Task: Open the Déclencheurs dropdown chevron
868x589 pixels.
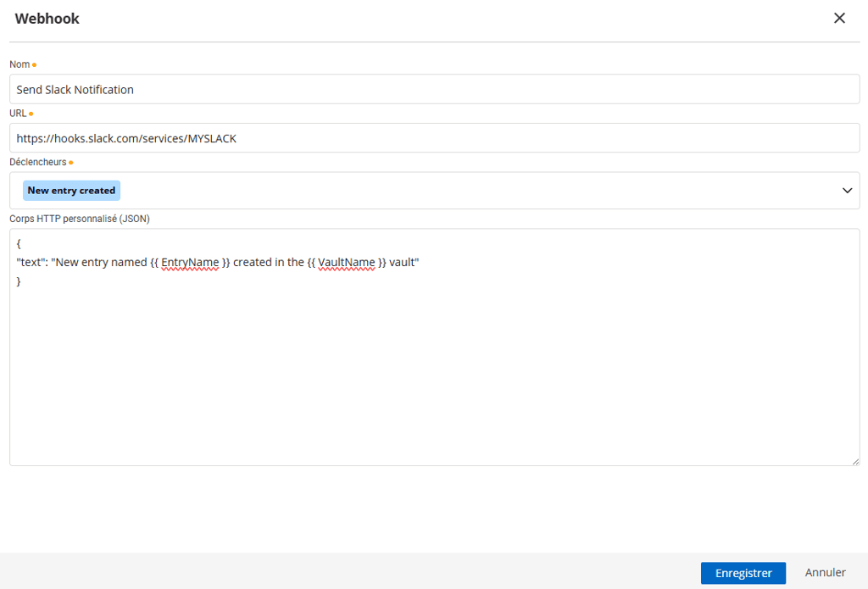Action: pos(846,190)
